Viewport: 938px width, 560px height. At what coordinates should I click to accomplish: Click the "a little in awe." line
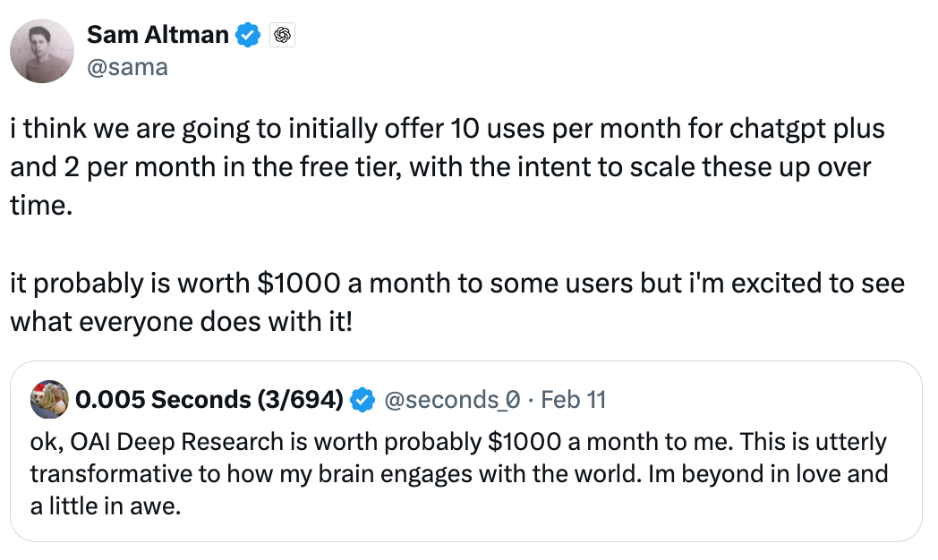(106, 507)
